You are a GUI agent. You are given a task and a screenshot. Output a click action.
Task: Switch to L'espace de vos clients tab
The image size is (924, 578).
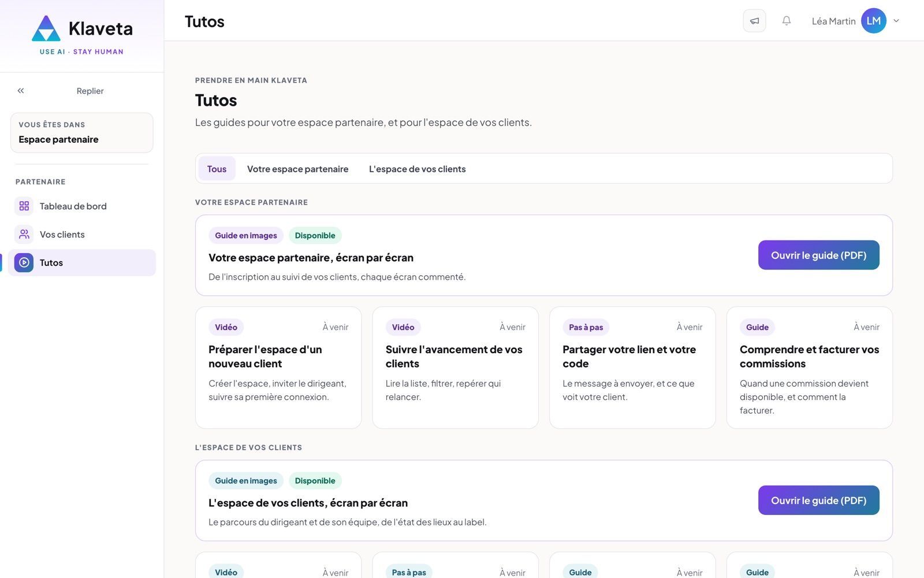417,169
